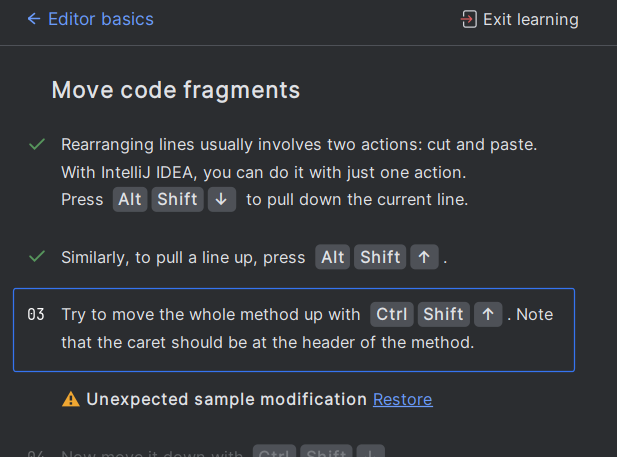Click the up arrow key badge after 'Similarly' step

click(x=424, y=257)
